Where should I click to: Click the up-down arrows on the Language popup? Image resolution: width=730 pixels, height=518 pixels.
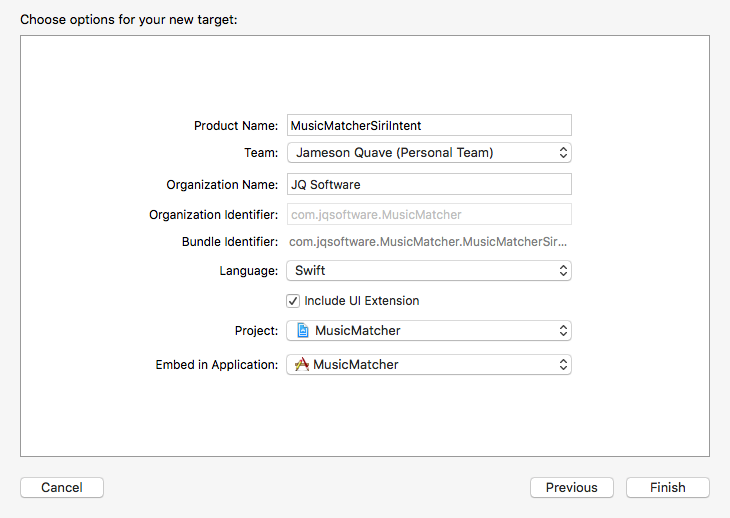(563, 271)
